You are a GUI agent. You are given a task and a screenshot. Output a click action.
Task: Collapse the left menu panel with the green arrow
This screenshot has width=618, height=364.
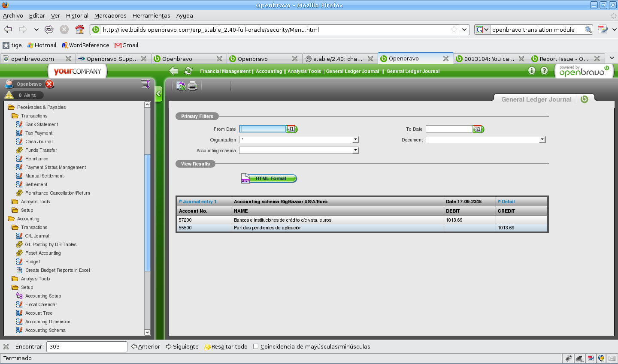coord(158,93)
